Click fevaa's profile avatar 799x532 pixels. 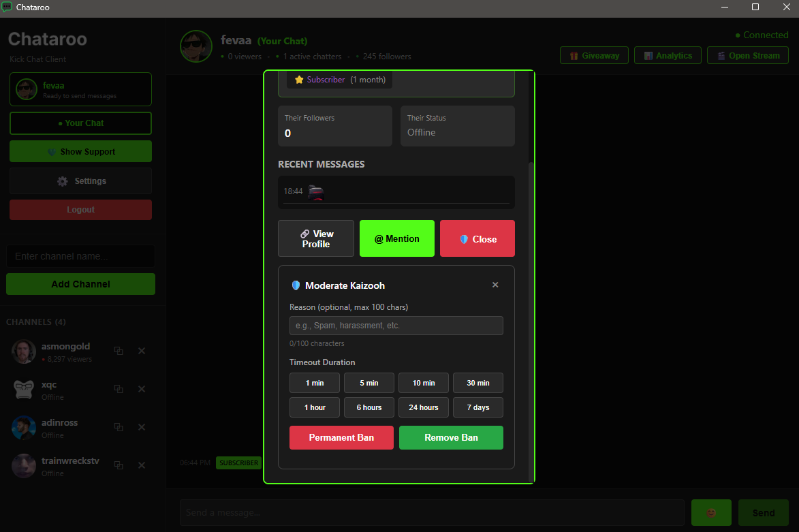tap(196, 46)
